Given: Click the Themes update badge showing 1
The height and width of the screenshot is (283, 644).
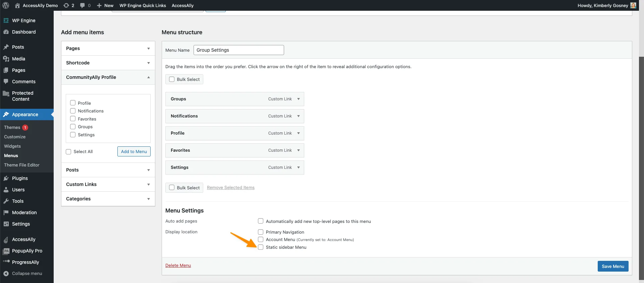Looking at the screenshot, I should [x=25, y=128].
